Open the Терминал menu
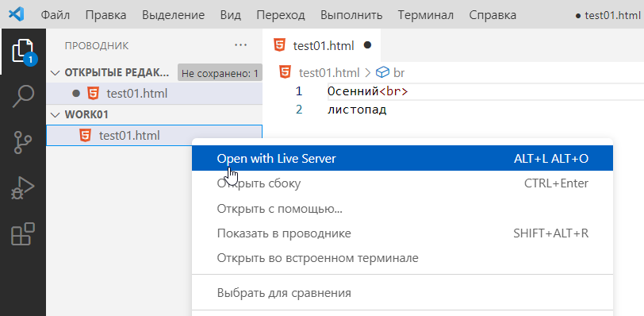 pyautogui.click(x=425, y=15)
